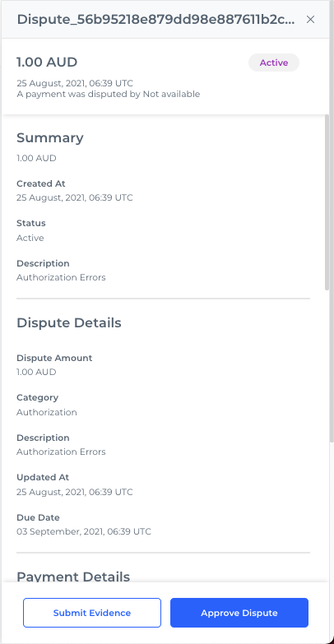
Task: Click the Dispute Amount value 1.00 AUD
Action: click(36, 372)
